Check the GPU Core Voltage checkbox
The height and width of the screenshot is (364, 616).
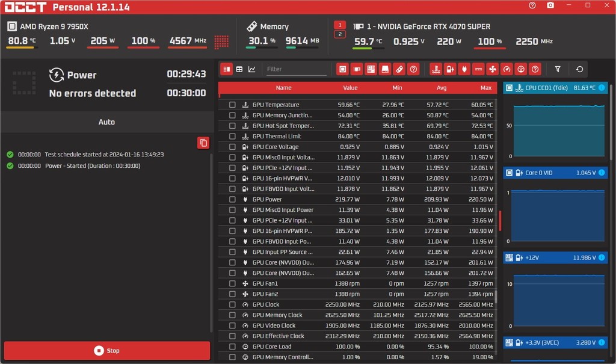[x=232, y=147]
